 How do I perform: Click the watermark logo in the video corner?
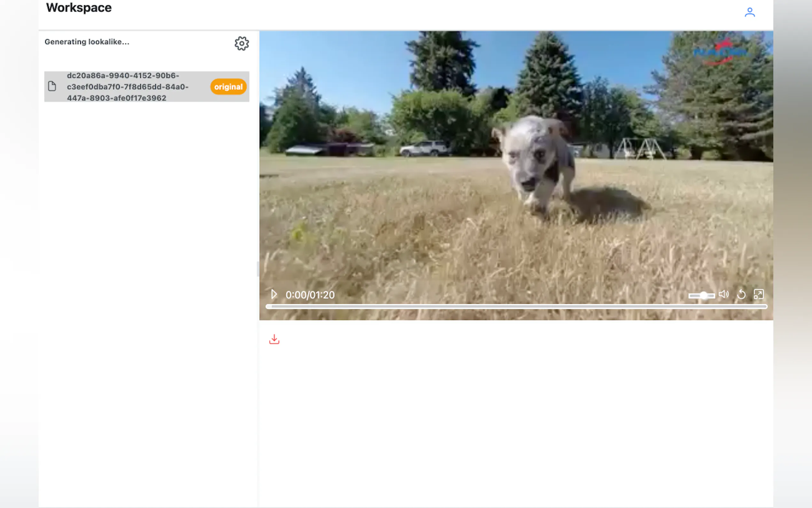click(x=721, y=52)
